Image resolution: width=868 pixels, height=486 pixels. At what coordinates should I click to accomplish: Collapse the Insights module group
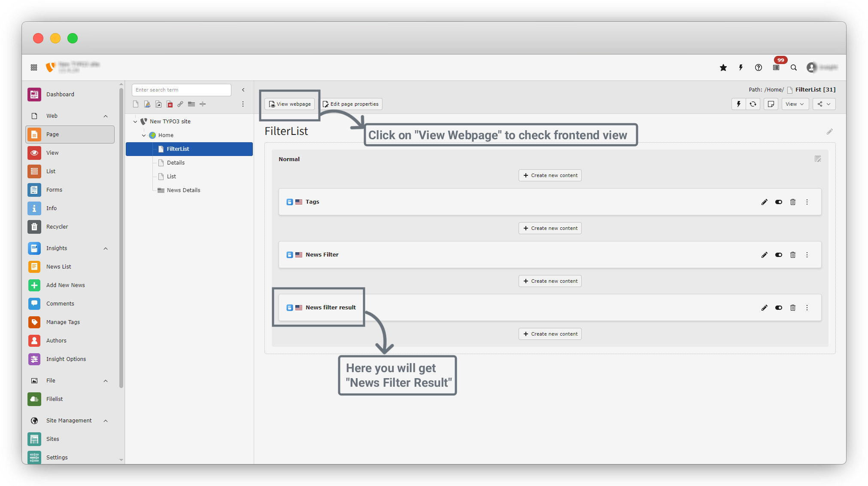pos(106,248)
